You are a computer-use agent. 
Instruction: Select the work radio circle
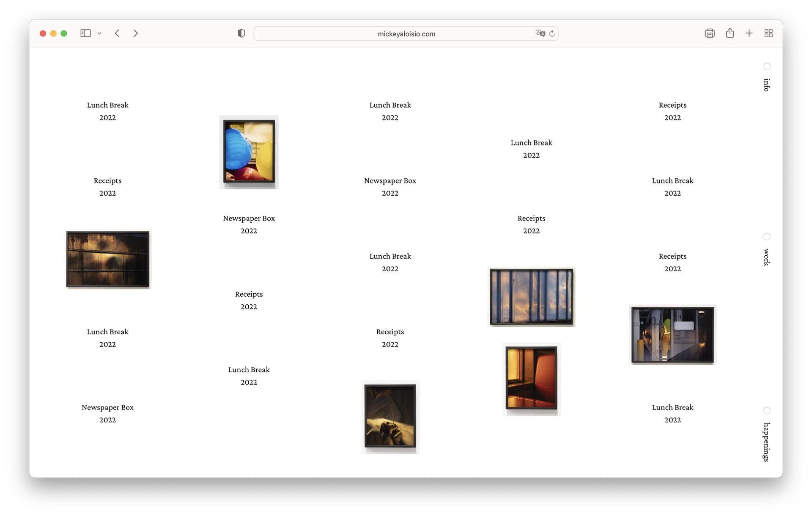[767, 236]
